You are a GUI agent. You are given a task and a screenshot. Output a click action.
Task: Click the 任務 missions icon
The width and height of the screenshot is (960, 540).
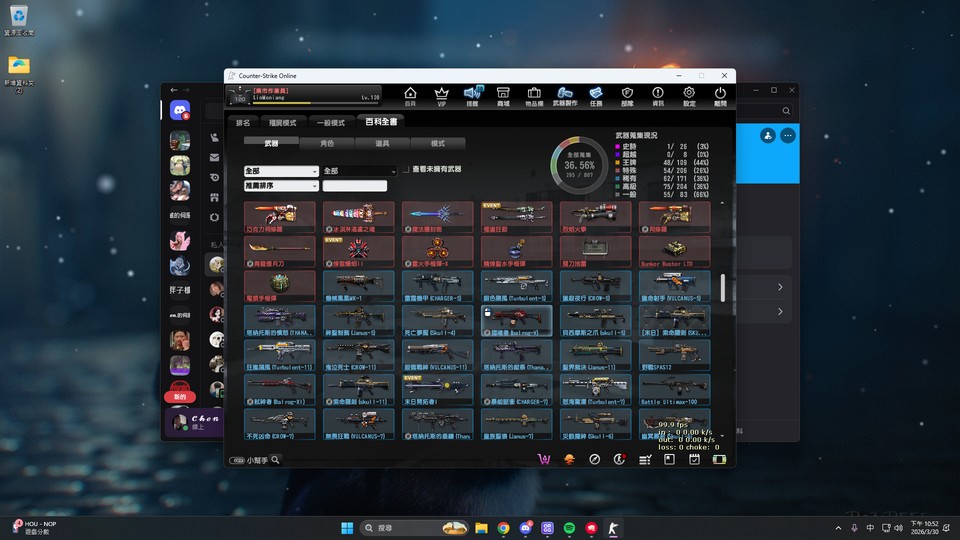tap(596, 95)
